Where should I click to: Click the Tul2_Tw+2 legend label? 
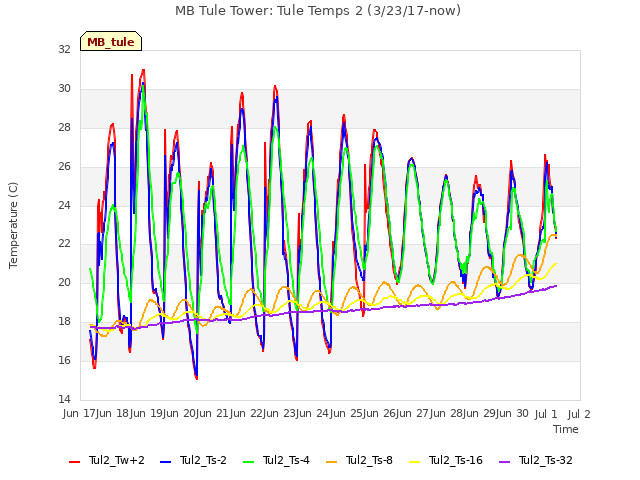116,460
